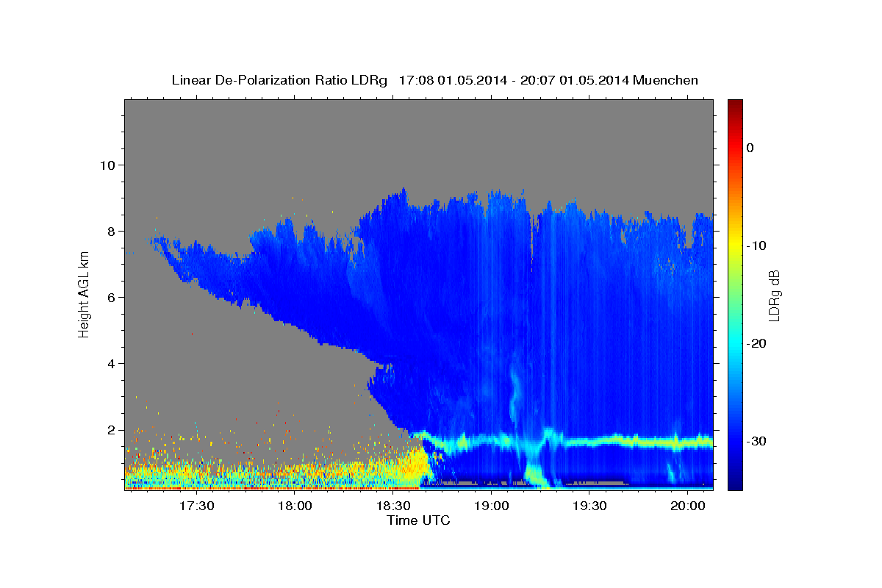Click the height label 8
The image size is (882, 588).
(110, 231)
